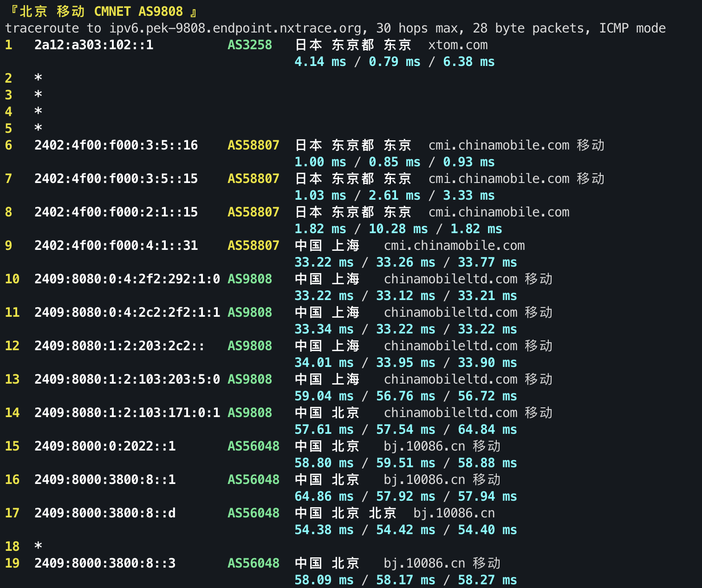Click IP 2402:4f00:f000:2:1::15
The image size is (702, 588).
pos(116,212)
